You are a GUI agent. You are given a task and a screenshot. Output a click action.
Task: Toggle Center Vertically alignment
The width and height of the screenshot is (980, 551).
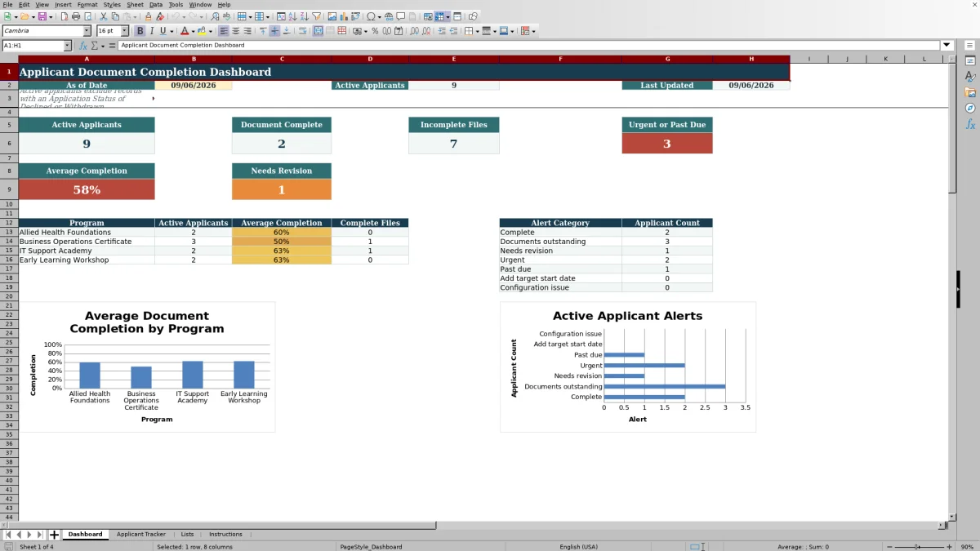pyautogui.click(x=274, y=31)
